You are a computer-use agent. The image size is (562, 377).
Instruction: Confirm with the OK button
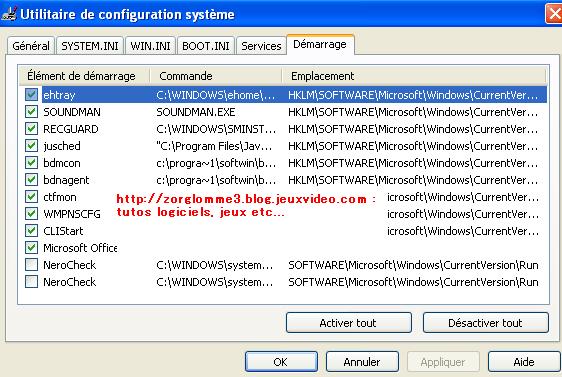[x=281, y=362]
